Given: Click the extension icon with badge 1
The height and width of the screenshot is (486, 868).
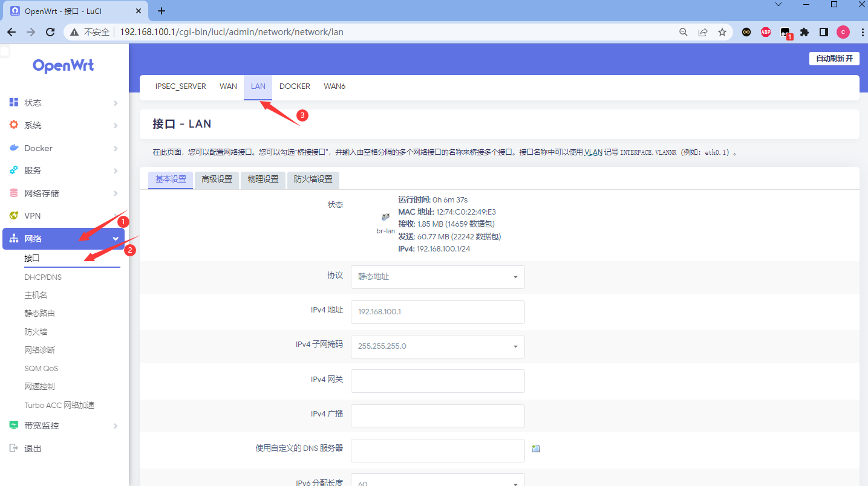Looking at the screenshot, I should pyautogui.click(x=786, y=33).
